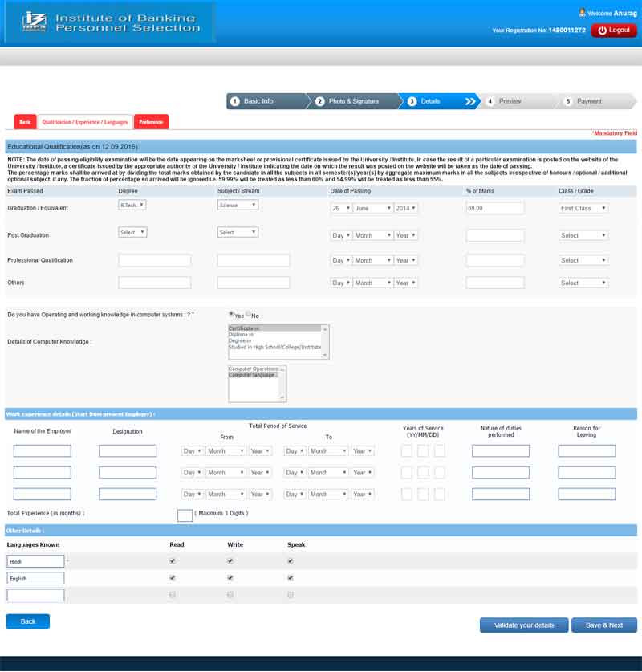Click the Welcome Anurag user icon
This screenshot has height=672, width=642.
[583, 12]
